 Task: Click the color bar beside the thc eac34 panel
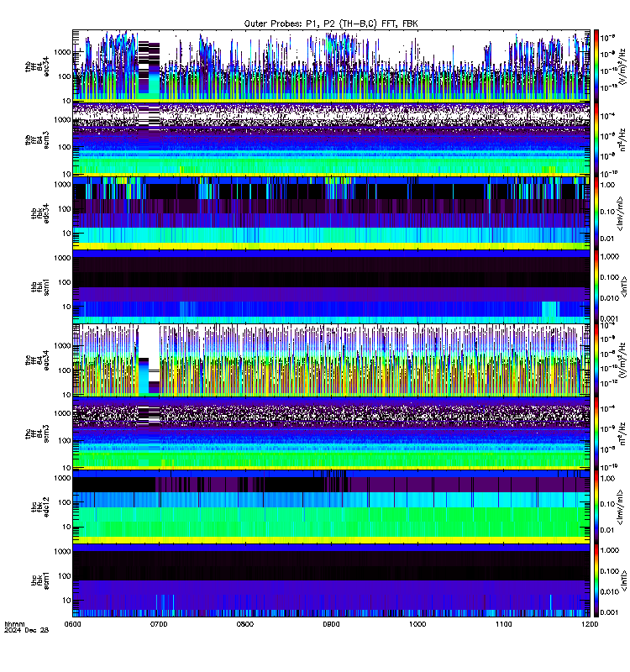[596, 360]
